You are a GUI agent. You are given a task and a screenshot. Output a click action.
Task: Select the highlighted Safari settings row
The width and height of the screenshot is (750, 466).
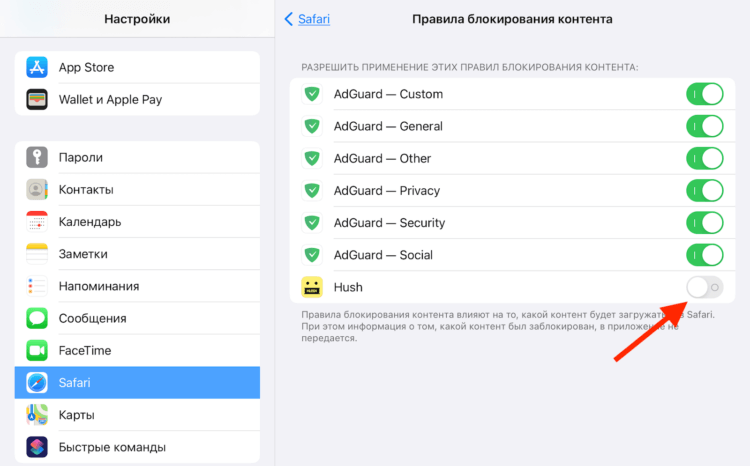137,383
